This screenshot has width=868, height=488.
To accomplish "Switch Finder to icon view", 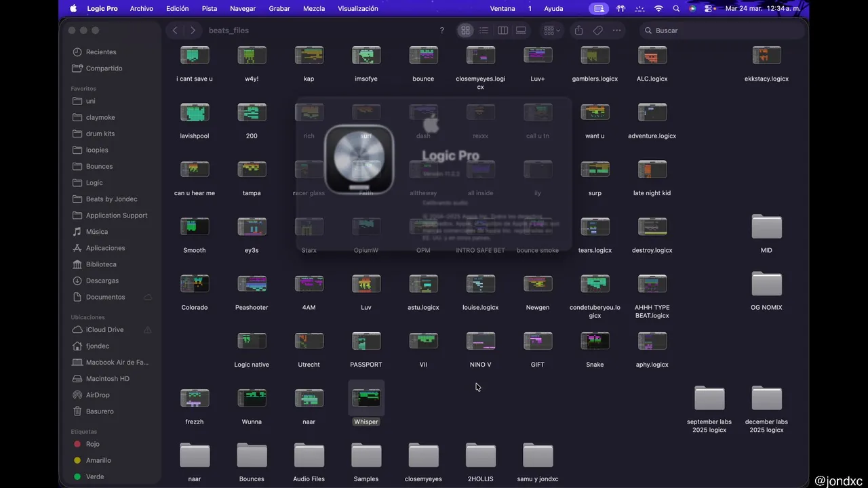I will tap(465, 30).
